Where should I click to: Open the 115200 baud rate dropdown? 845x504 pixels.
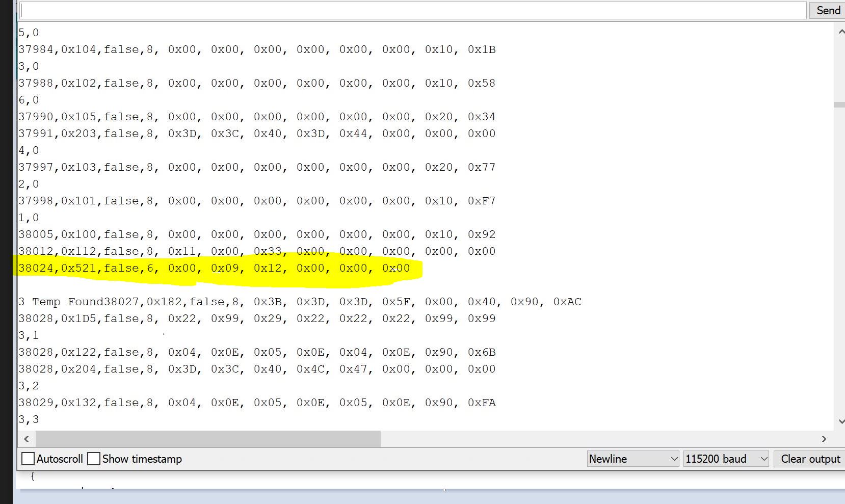tap(726, 459)
